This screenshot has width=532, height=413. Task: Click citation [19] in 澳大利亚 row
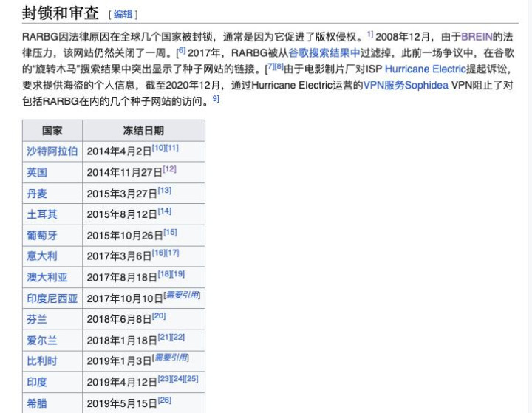(x=178, y=274)
